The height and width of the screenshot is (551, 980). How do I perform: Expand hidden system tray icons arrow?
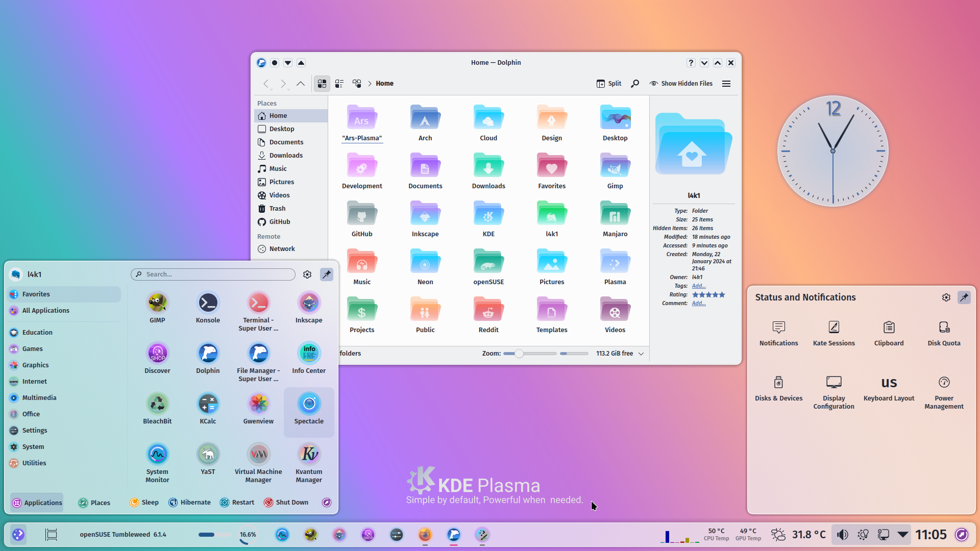902,535
